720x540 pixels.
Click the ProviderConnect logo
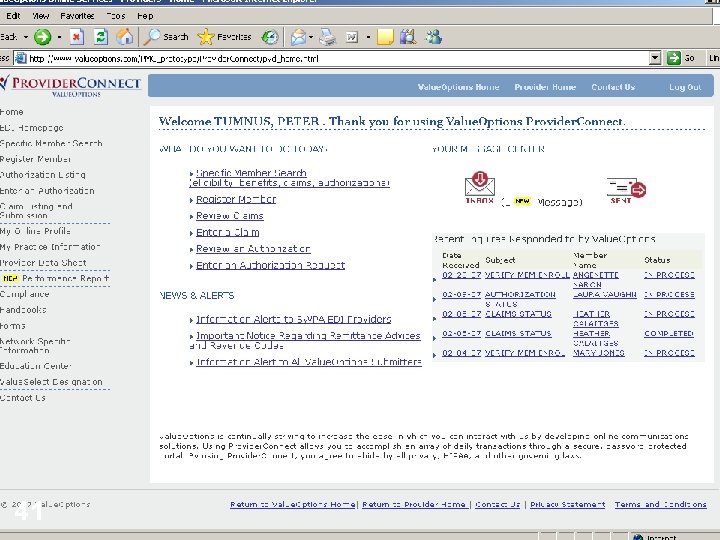71,86
